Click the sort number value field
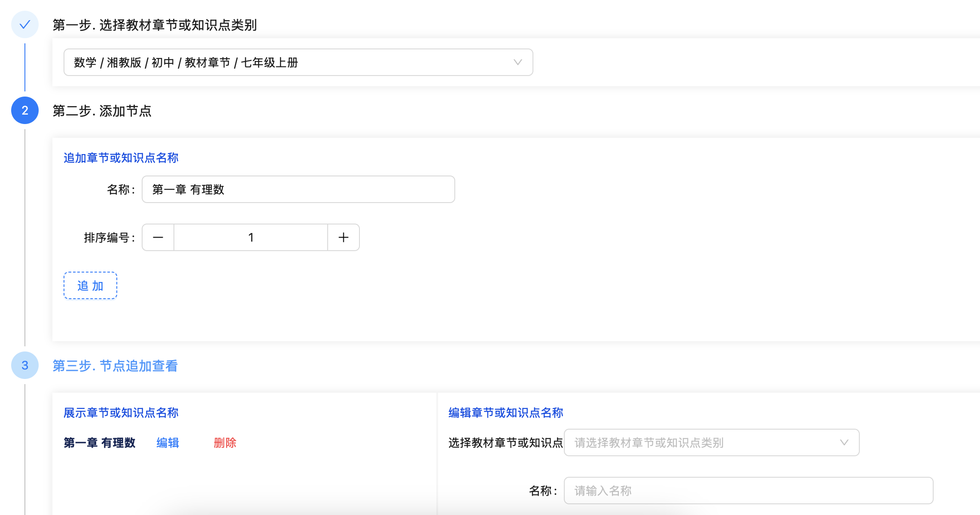This screenshot has width=980, height=515. [x=251, y=237]
